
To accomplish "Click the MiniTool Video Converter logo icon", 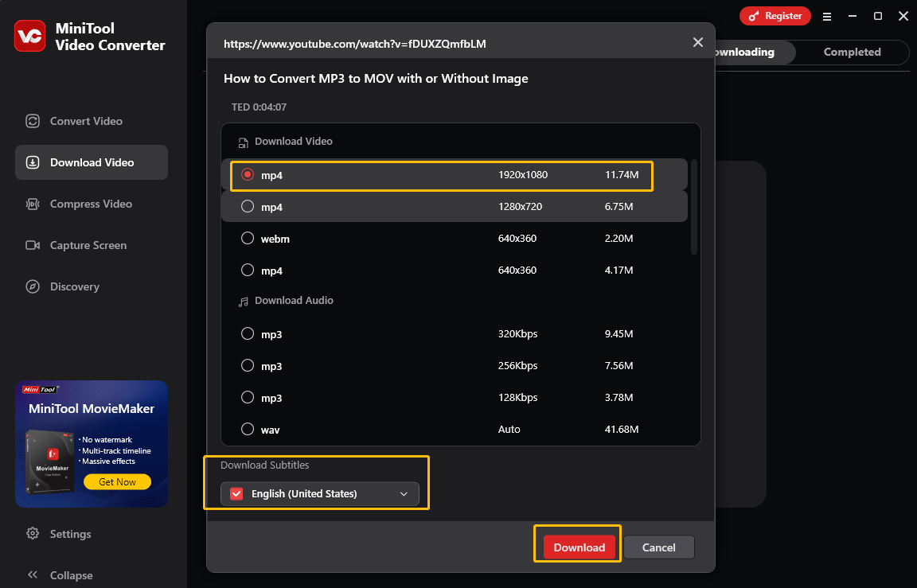I will (x=29, y=37).
